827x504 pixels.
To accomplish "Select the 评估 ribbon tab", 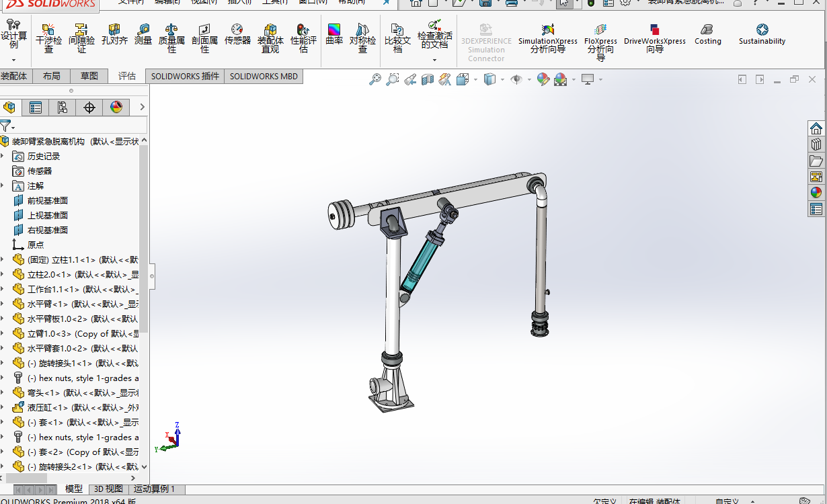I will tap(127, 76).
